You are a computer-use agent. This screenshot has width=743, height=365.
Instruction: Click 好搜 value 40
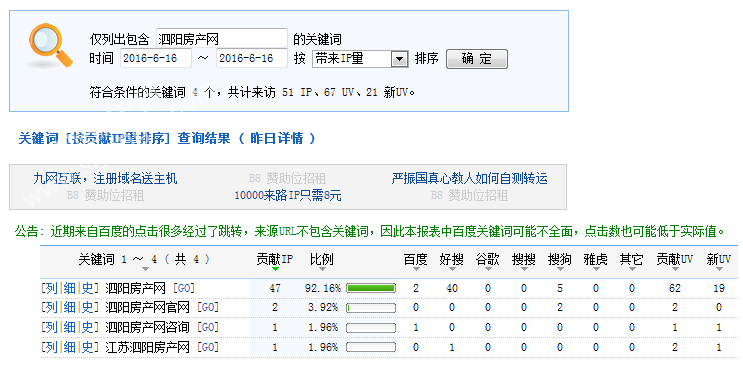tap(452, 288)
